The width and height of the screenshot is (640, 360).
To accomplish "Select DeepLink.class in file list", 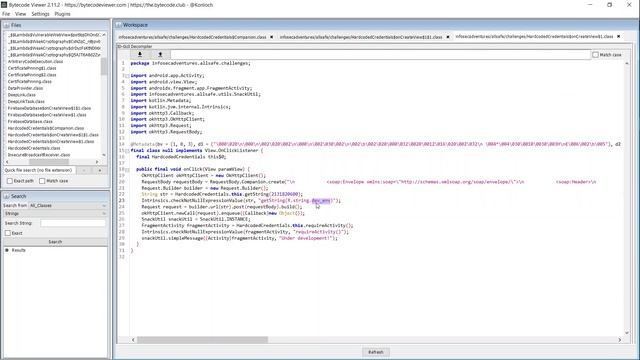I will tap(22, 95).
